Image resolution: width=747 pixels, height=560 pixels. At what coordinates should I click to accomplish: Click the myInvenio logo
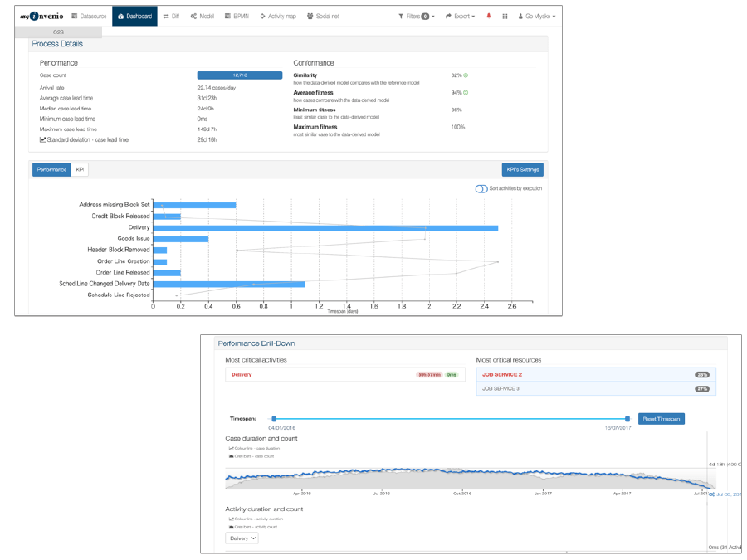point(41,16)
